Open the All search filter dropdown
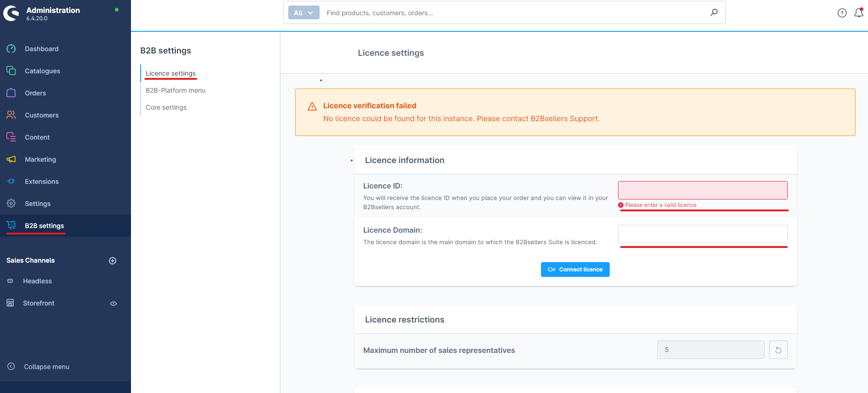 303,13
